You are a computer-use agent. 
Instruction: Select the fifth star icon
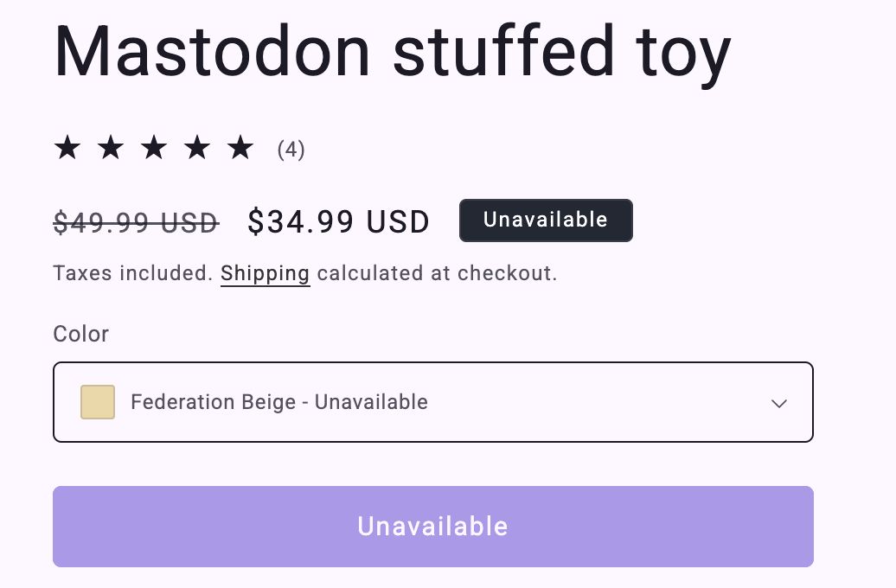(240, 147)
